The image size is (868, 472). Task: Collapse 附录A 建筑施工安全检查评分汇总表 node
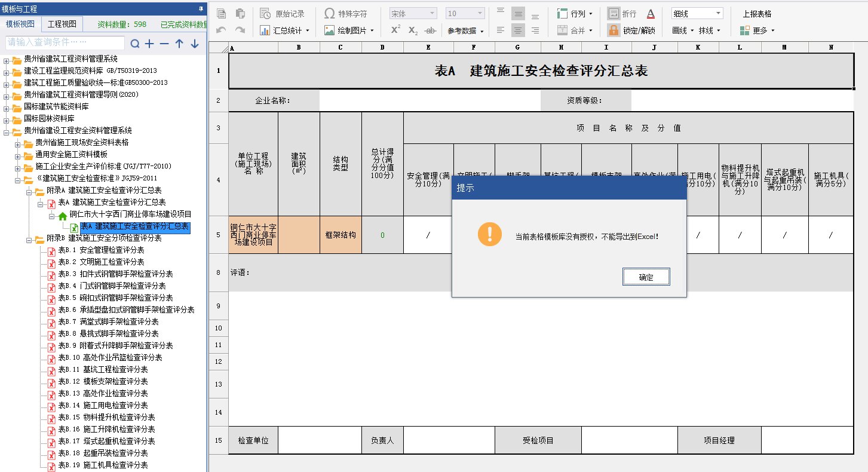pyautogui.click(x=29, y=192)
